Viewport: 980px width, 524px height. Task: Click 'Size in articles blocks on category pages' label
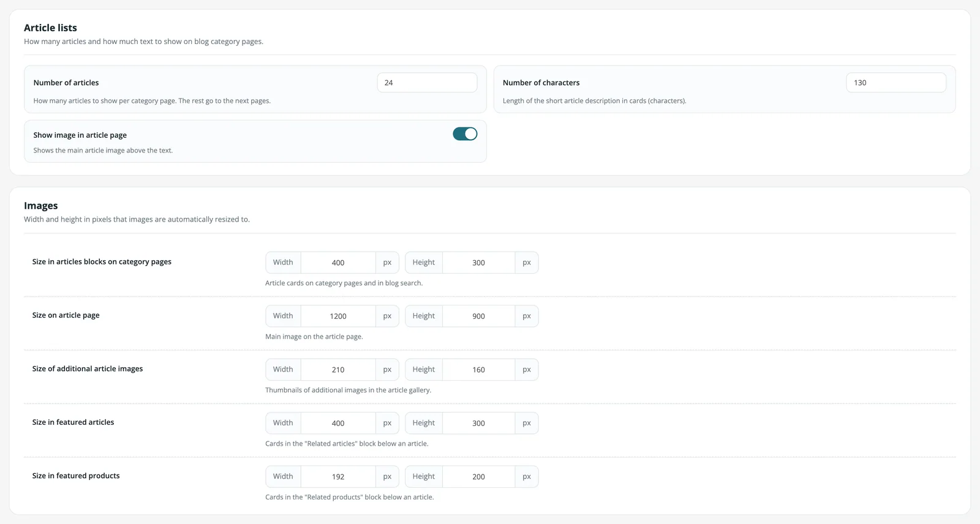click(102, 262)
